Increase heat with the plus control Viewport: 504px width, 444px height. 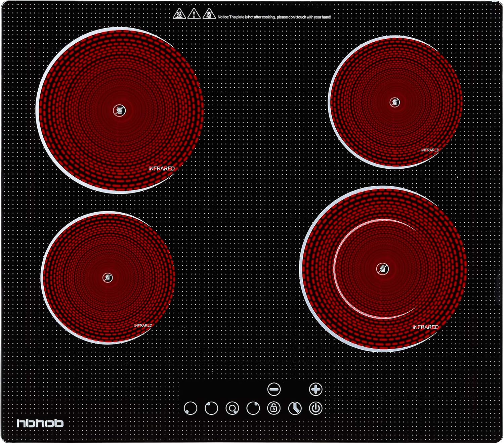316,389
